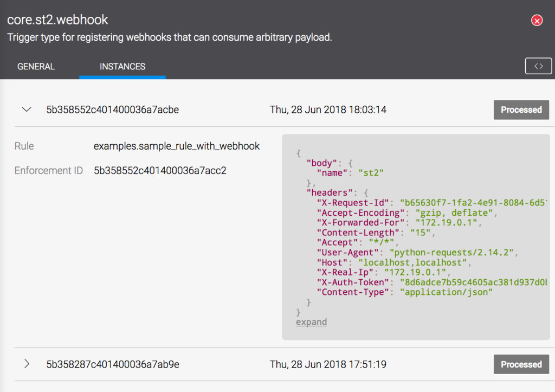Image resolution: width=555 pixels, height=392 pixels.
Task: Switch to the GENERAL tab
Action: click(36, 66)
